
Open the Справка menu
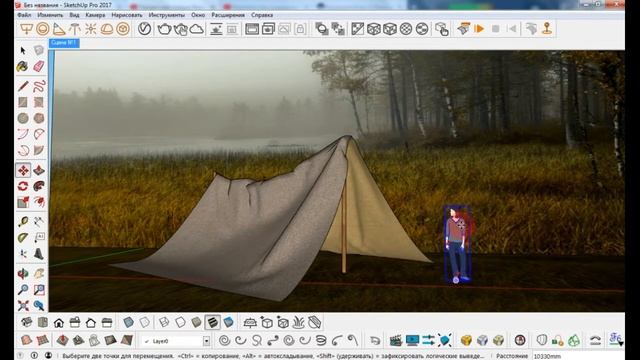262,15
